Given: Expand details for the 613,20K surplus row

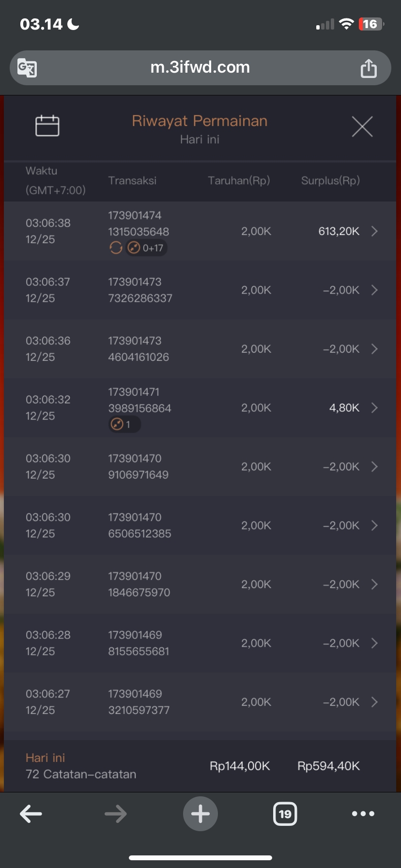Looking at the screenshot, I should pyautogui.click(x=374, y=232).
